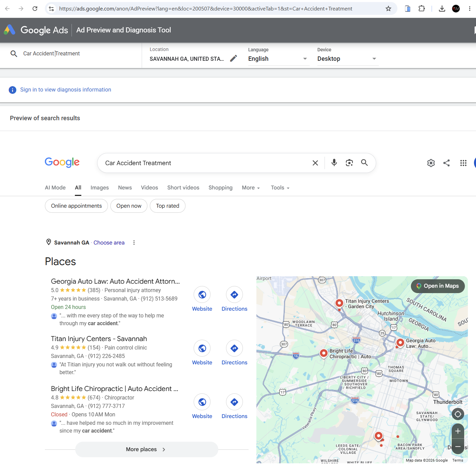Viewport: 476px width, 466px height.
Task: Open the Language dropdown
Action: coord(278,59)
